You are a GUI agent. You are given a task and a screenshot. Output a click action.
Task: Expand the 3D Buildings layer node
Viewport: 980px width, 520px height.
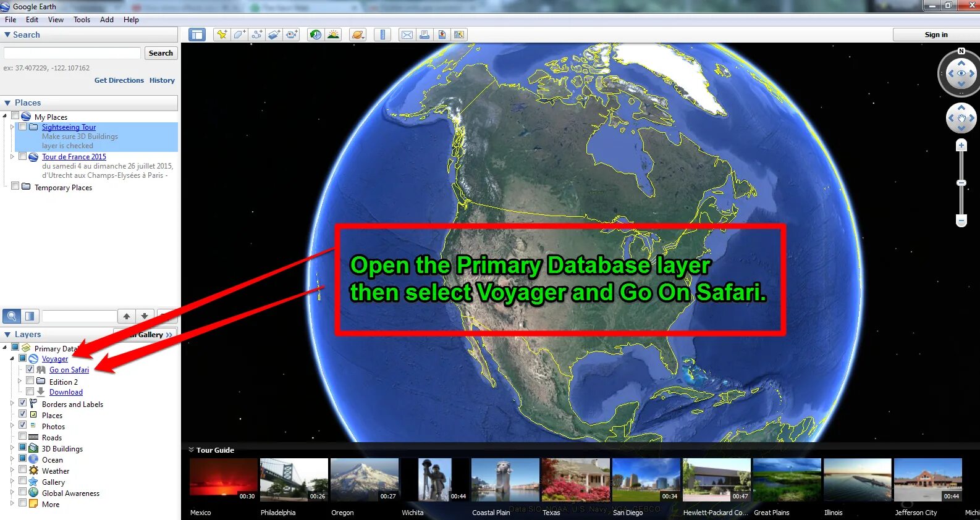click(12, 448)
